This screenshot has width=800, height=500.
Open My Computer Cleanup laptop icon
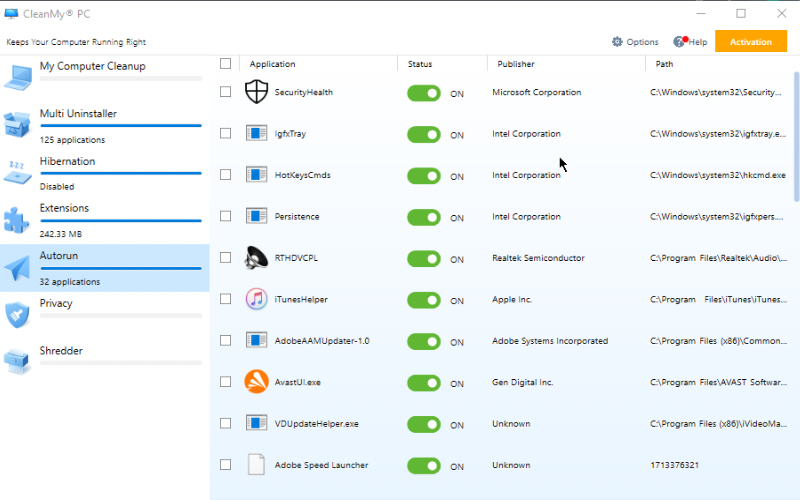[x=18, y=78]
